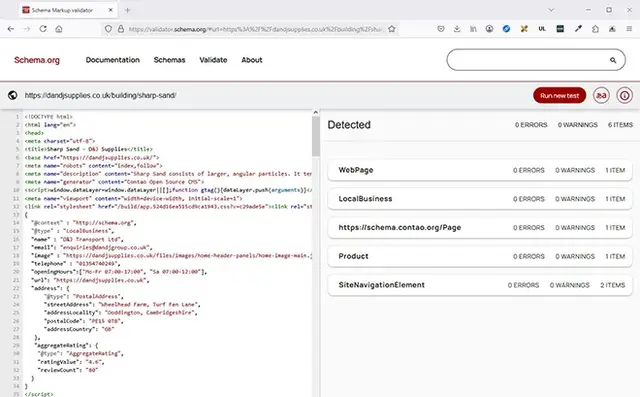
Task: Click the code pane scroll up arrow
Action: (316, 112)
